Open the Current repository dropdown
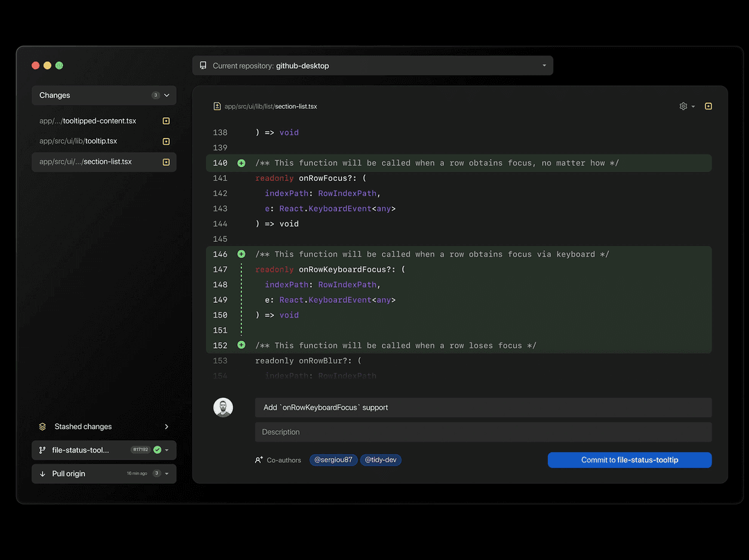This screenshot has width=749, height=560. (x=372, y=66)
